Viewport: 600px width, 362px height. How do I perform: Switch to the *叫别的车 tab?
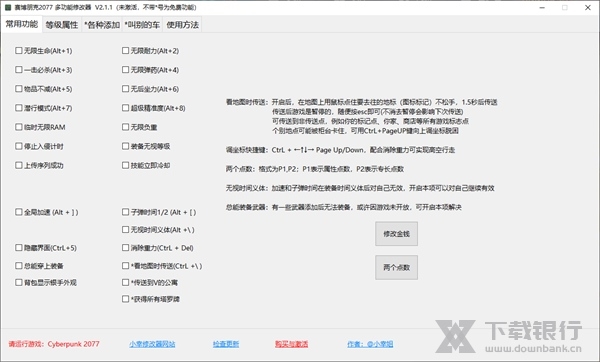pos(142,25)
